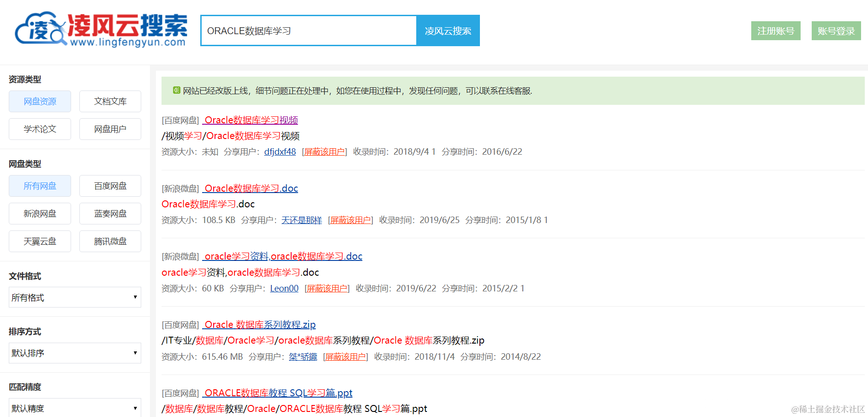Select the 网盘用户 resource type
This screenshot has height=417, width=868.
110,129
